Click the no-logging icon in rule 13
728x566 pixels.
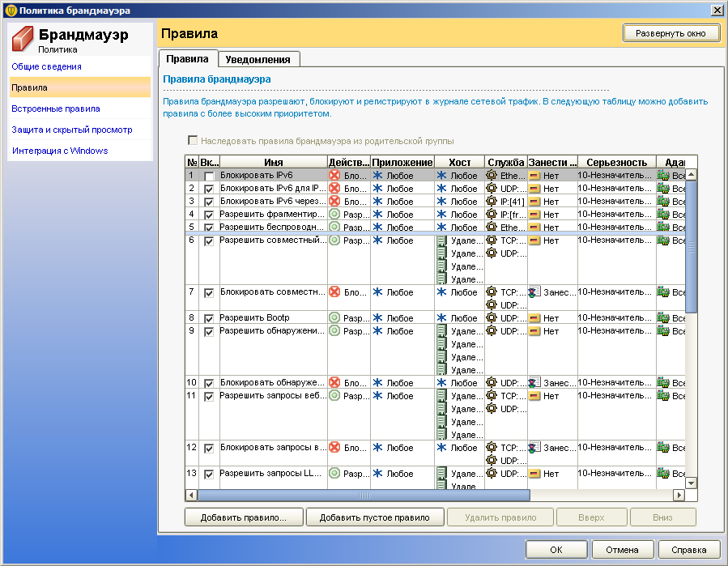[x=534, y=474]
